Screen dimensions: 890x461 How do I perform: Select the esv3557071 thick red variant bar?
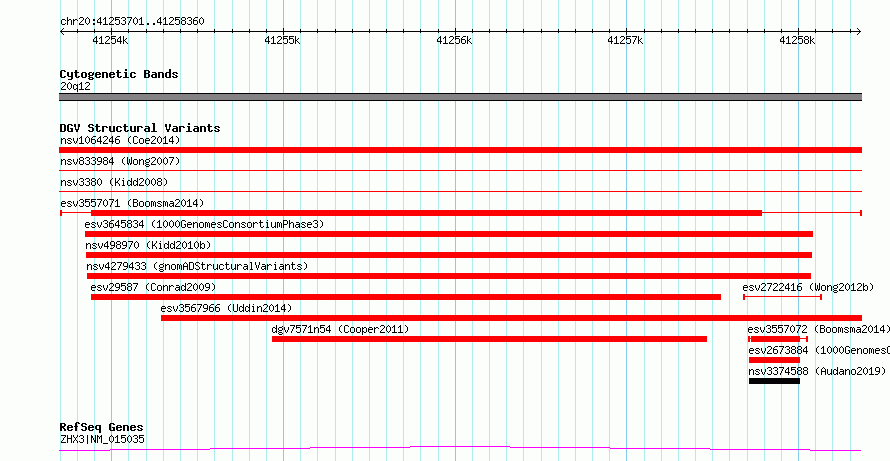(426, 213)
